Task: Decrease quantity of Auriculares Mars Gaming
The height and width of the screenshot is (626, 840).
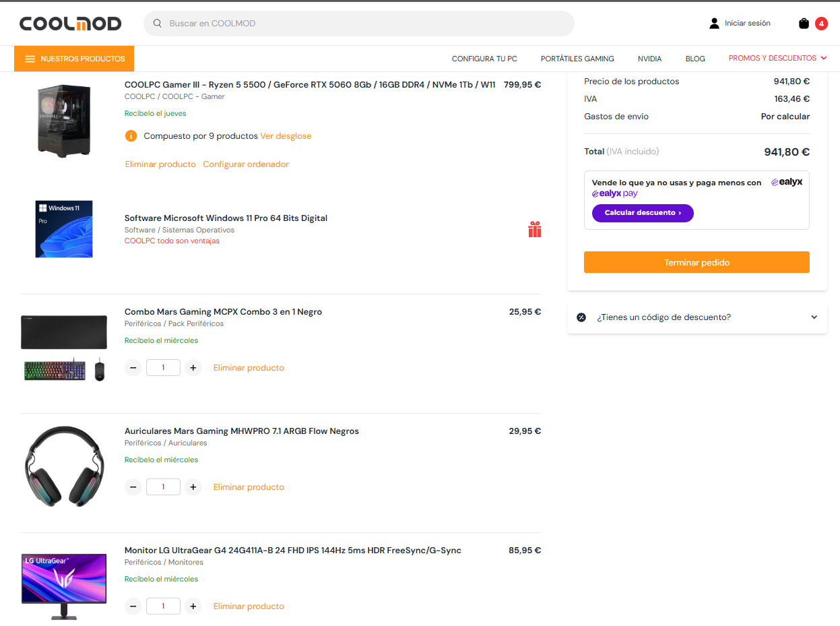Action: (133, 487)
